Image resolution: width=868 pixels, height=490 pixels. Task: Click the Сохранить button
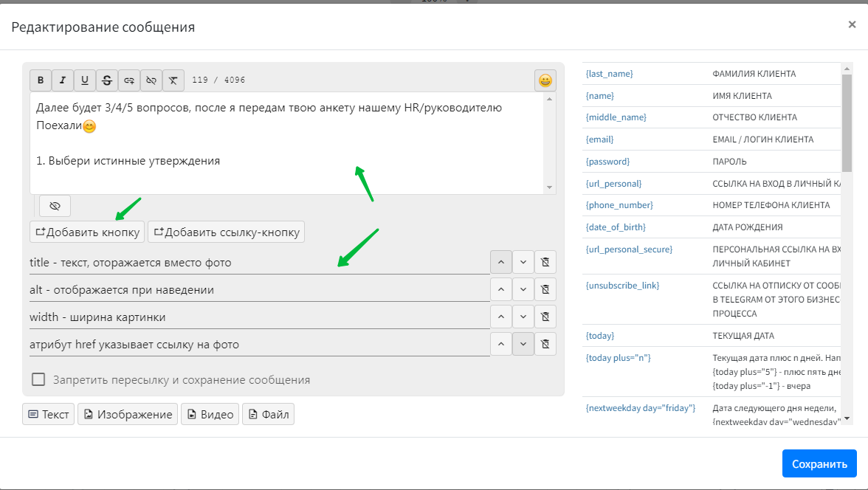tap(819, 464)
